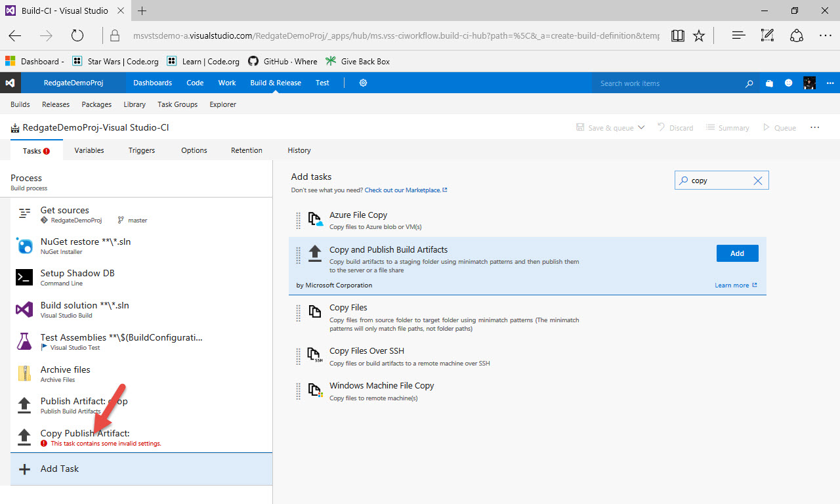Open the settings gear in blue navbar
840x504 pixels.
[x=363, y=83]
